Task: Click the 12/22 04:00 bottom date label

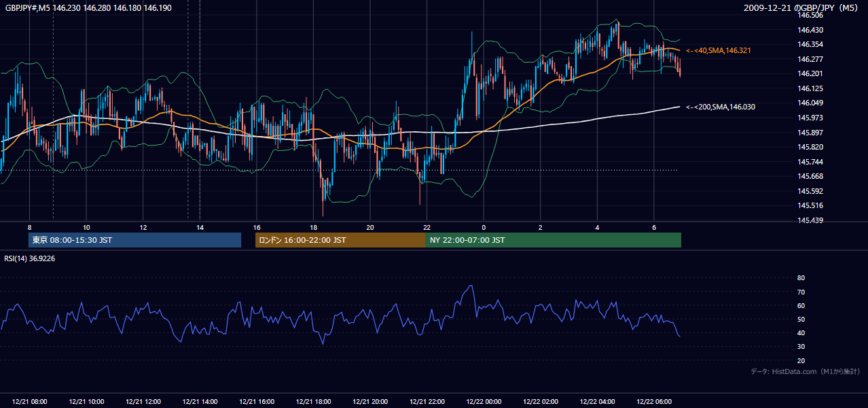Action: (x=597, y=402)
